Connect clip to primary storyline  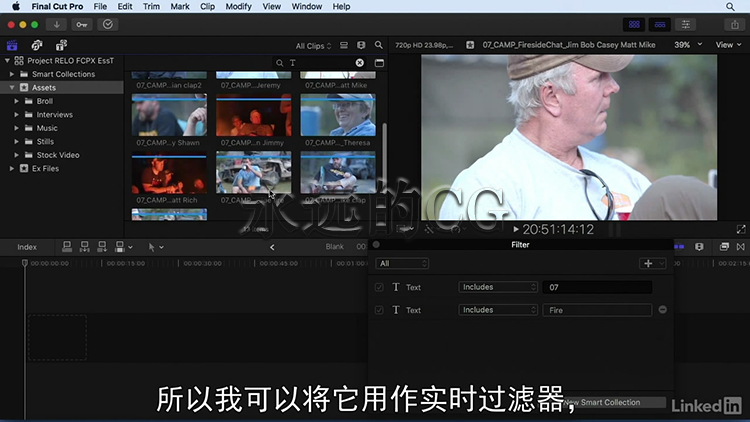67,247
